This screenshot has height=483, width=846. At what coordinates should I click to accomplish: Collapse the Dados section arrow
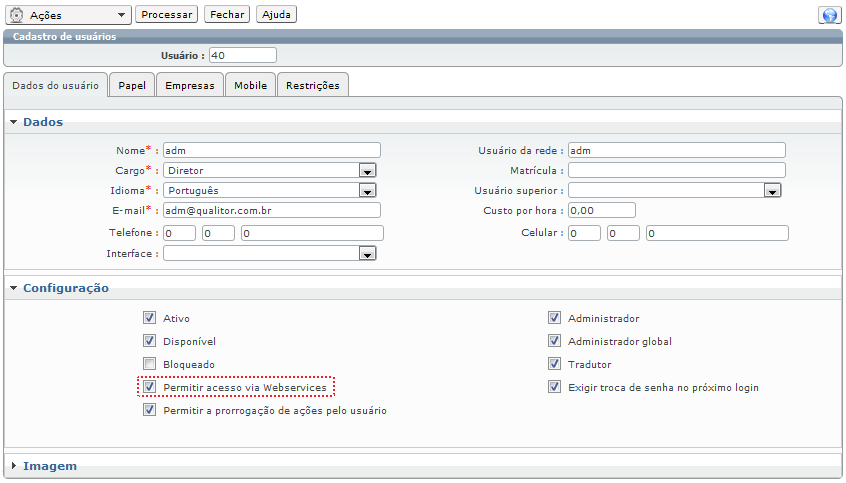[14, 122]
